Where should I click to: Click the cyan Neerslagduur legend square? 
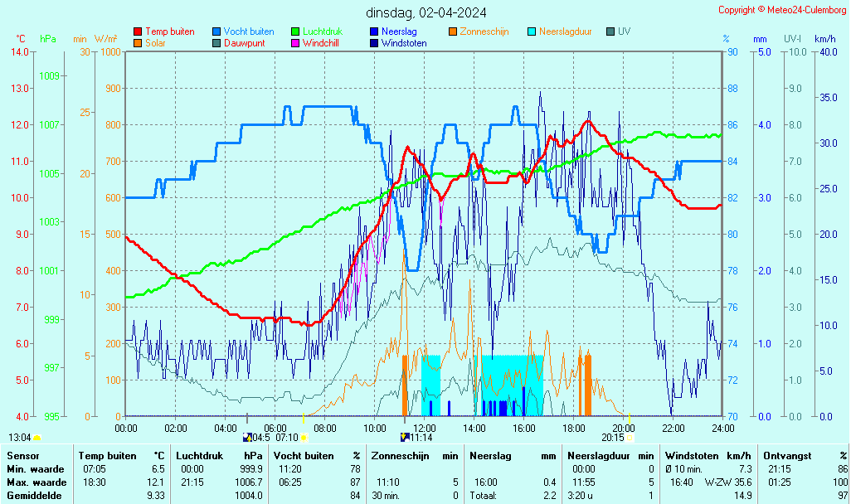(532, 31)
